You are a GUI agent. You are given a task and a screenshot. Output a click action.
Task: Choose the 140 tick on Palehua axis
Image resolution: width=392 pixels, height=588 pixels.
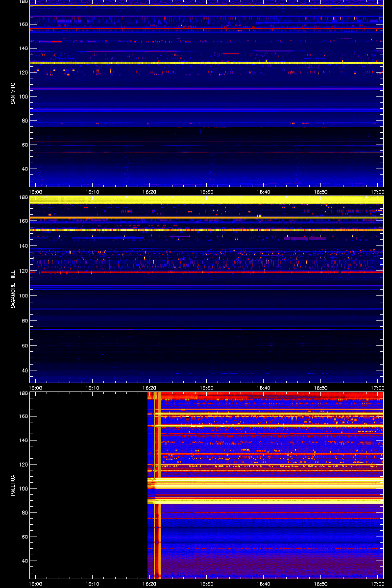[x=23, y=441]
